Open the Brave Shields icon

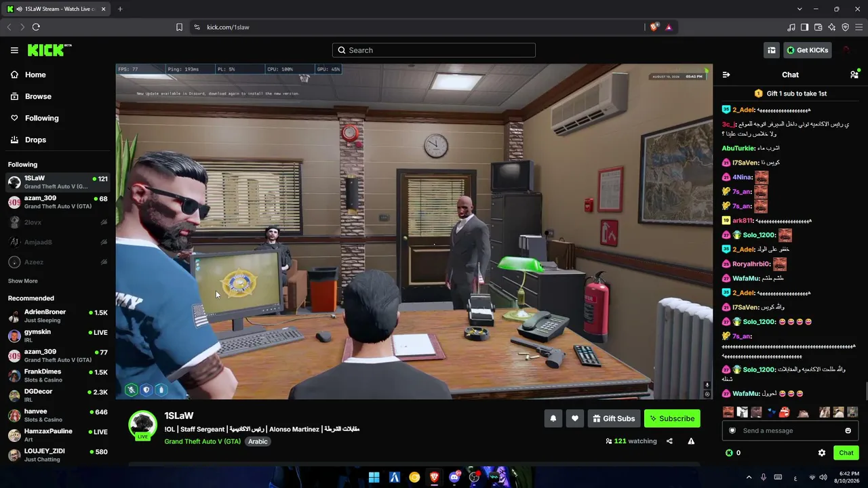654,27
